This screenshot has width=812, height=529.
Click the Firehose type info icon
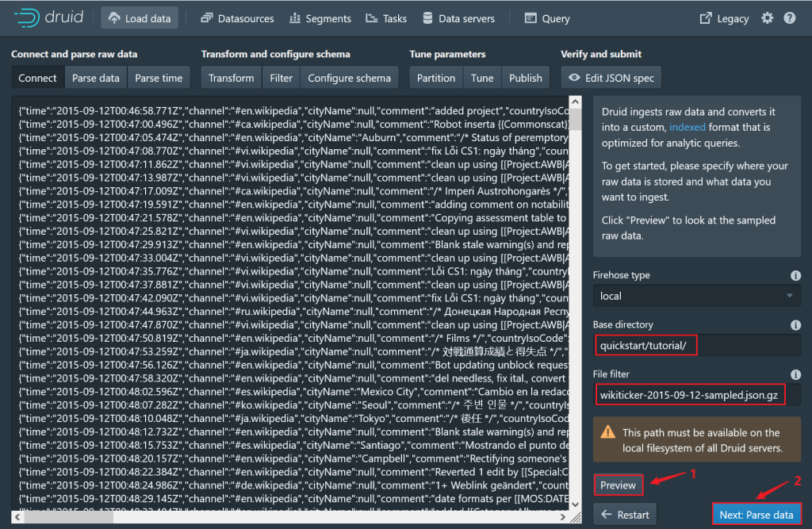795,275
